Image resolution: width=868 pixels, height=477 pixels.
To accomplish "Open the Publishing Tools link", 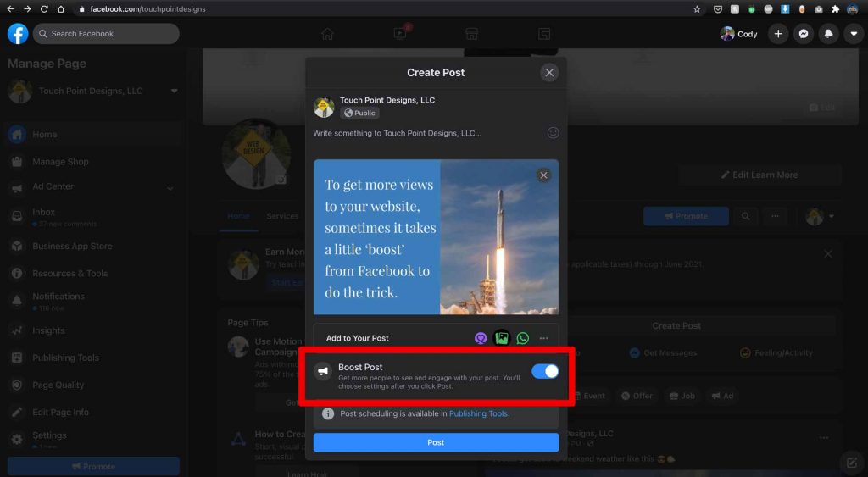I will click(x=478, y=413).
